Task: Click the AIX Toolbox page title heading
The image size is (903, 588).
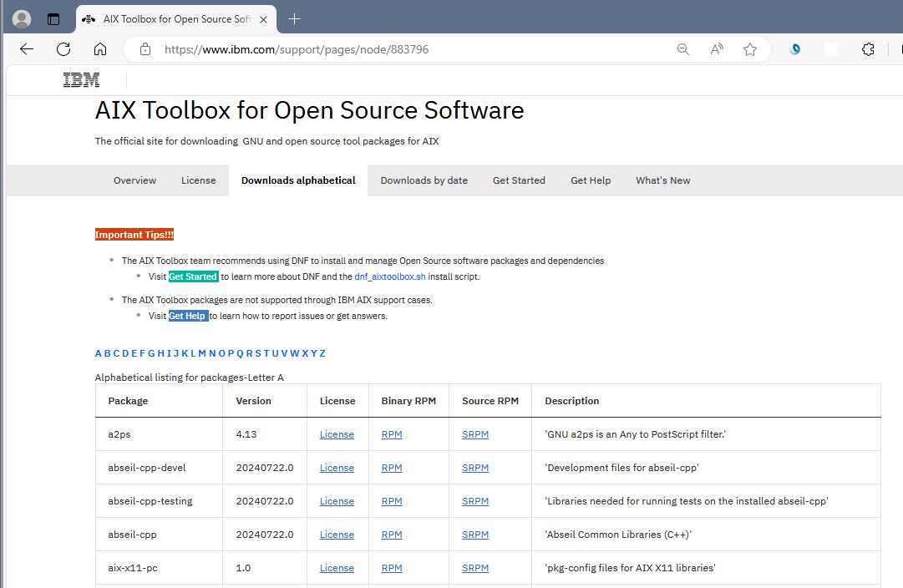Action: click(x=309, y=110)
